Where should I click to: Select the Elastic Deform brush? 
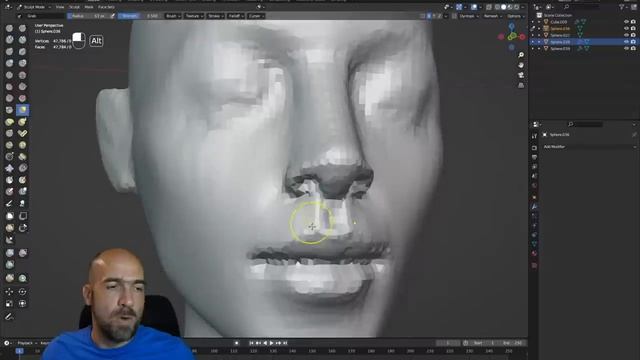click(9, 122)
